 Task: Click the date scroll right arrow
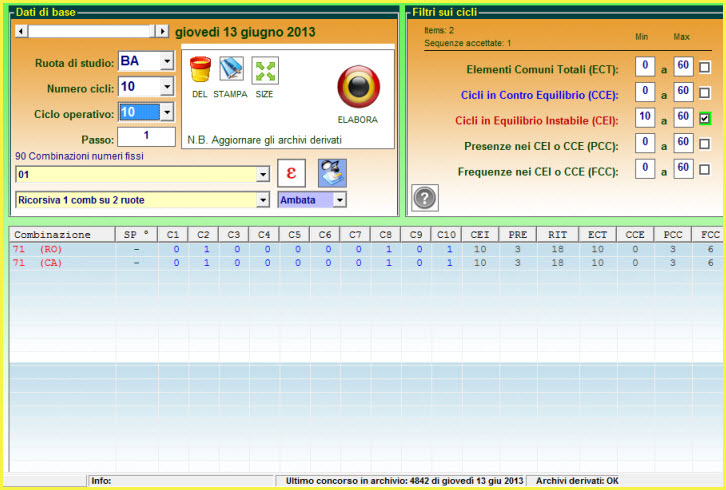click(162, 31)
